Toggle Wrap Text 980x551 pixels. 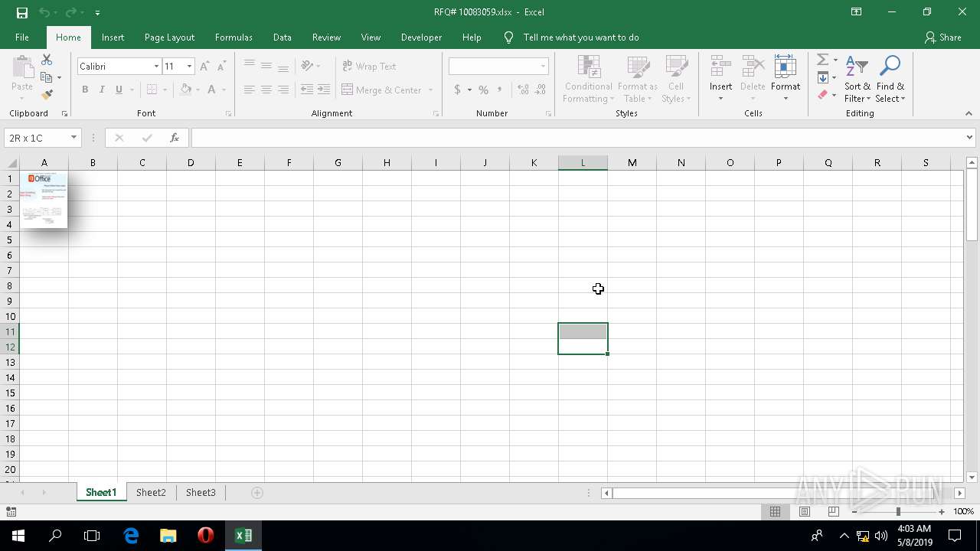369,67
